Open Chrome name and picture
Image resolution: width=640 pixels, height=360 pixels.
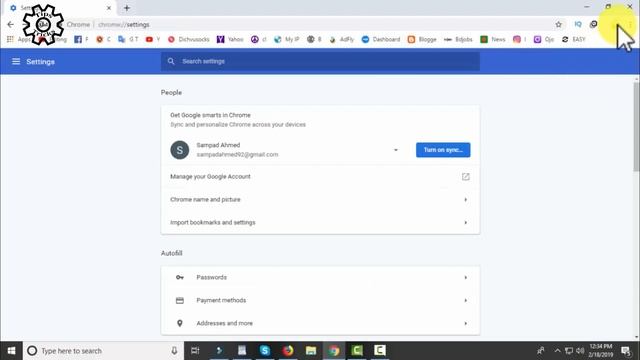(x=320, y=199)
